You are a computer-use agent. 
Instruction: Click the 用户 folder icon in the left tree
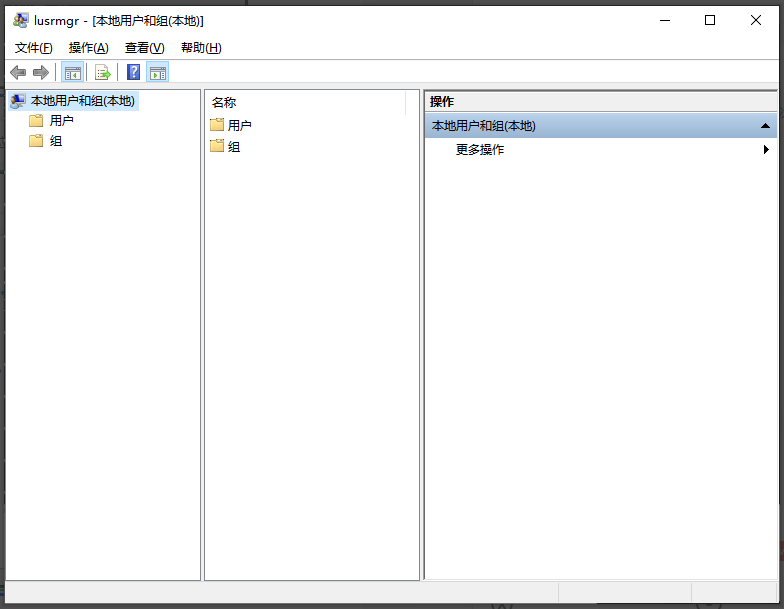(36, 120)
